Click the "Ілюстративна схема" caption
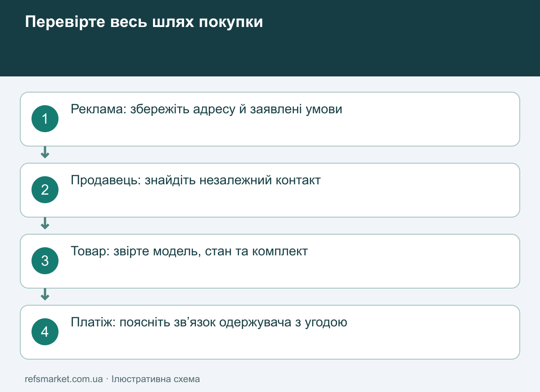Image resolution: width=540 pixels, height=392 pixels. [156, 379]
